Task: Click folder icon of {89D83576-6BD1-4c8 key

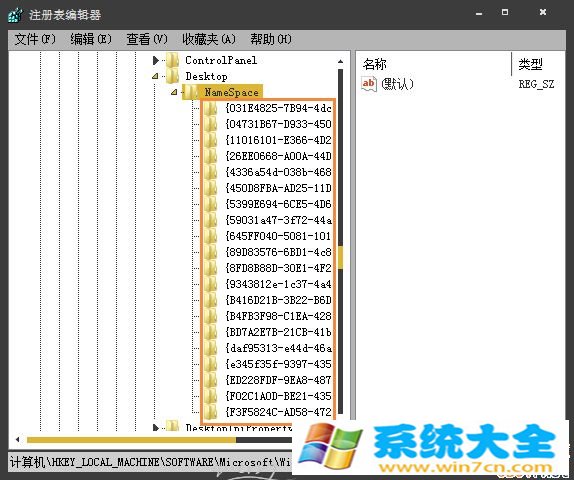Action: pos(210,252)
